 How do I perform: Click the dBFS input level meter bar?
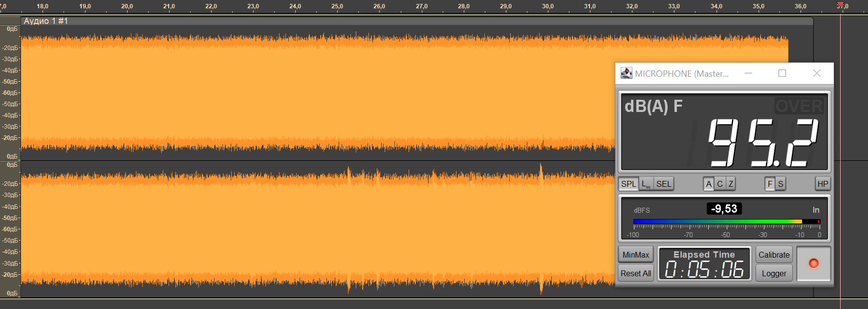pyautogui.click(x=726, y=221)
